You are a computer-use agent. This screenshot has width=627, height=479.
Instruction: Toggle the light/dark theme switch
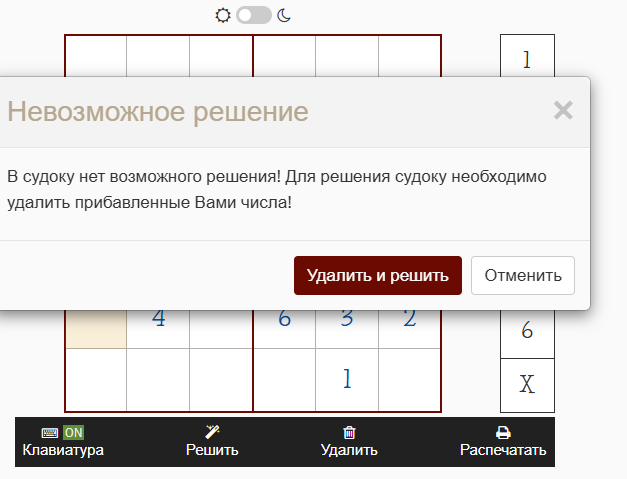click(x=254, y=15)
